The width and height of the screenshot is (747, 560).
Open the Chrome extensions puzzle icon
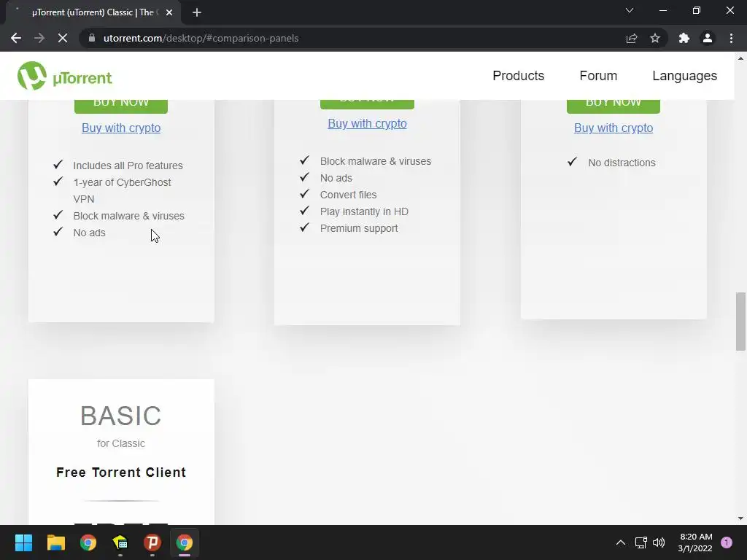pos(684,38)
